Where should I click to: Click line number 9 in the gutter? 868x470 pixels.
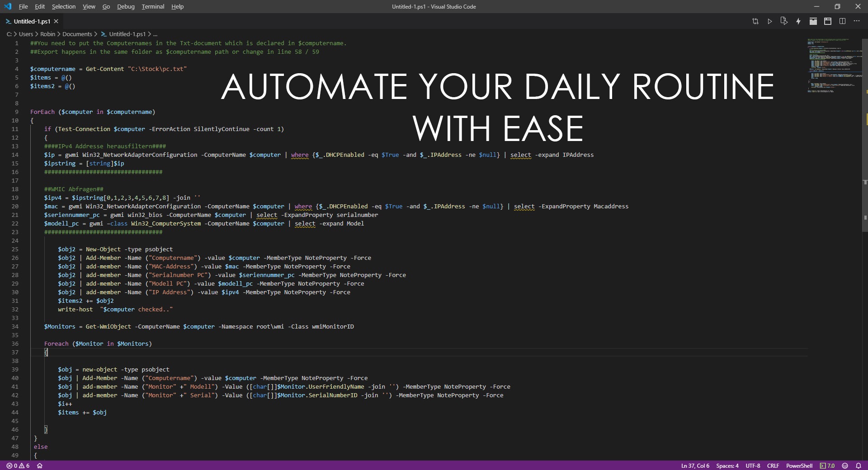pos(17,112)
